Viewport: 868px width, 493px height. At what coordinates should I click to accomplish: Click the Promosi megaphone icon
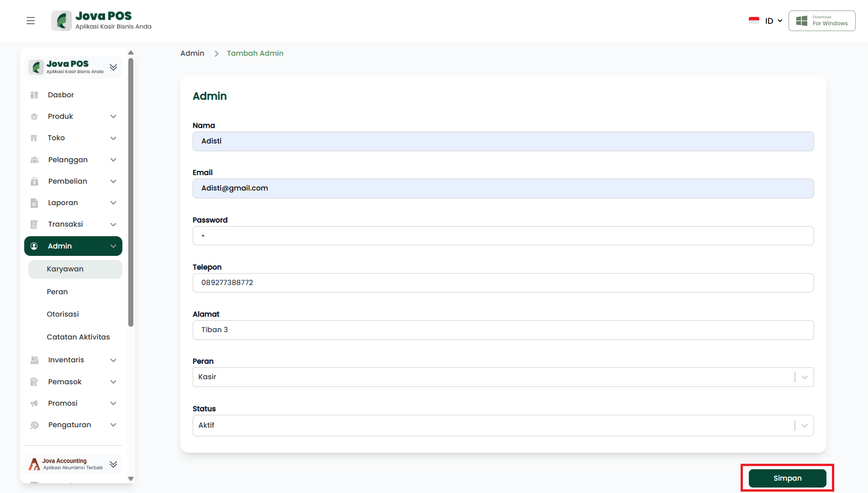[x=34, y=403]
